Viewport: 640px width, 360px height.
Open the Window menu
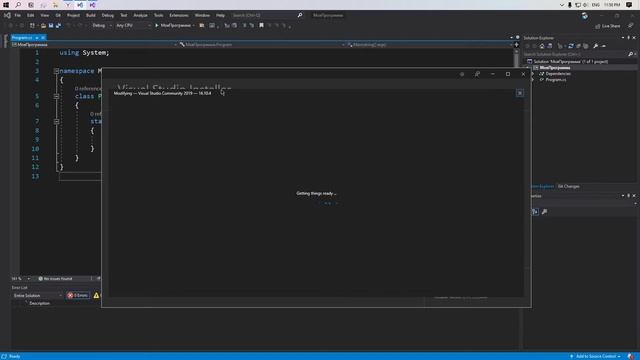pos(202,15)
